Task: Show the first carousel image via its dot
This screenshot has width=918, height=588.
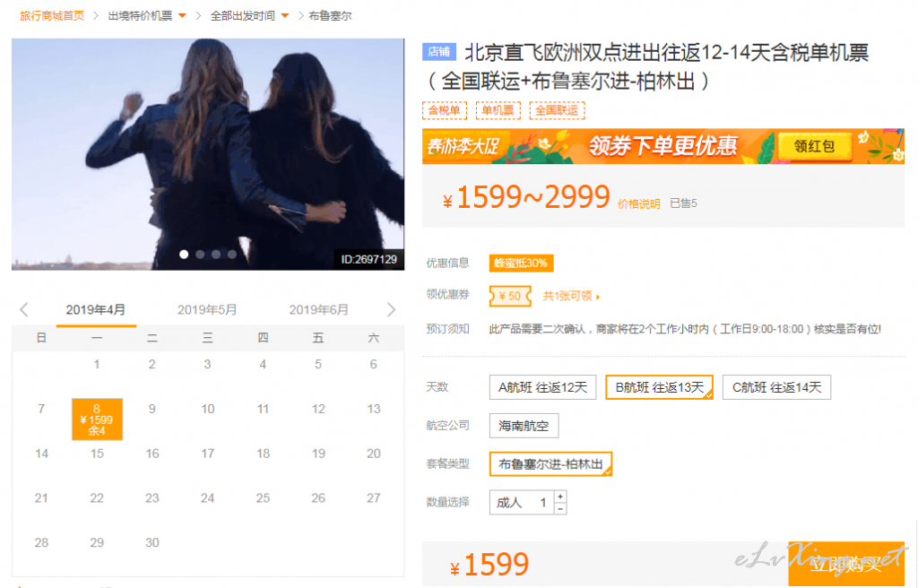Action: tap(184, 255)
